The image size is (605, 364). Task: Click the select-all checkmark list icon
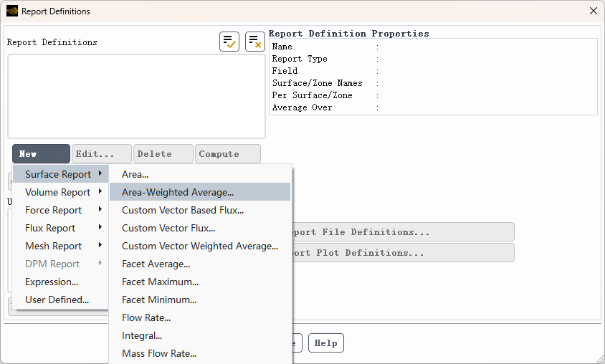pos(229,42)
